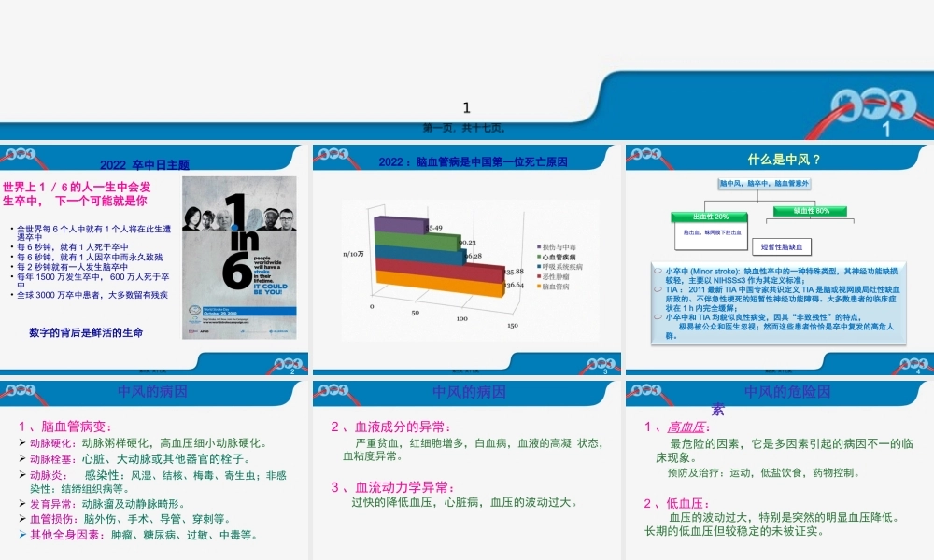
Task: Check the oval marker before 小卒中 (Minor stroke)
Action: point(658,271)
